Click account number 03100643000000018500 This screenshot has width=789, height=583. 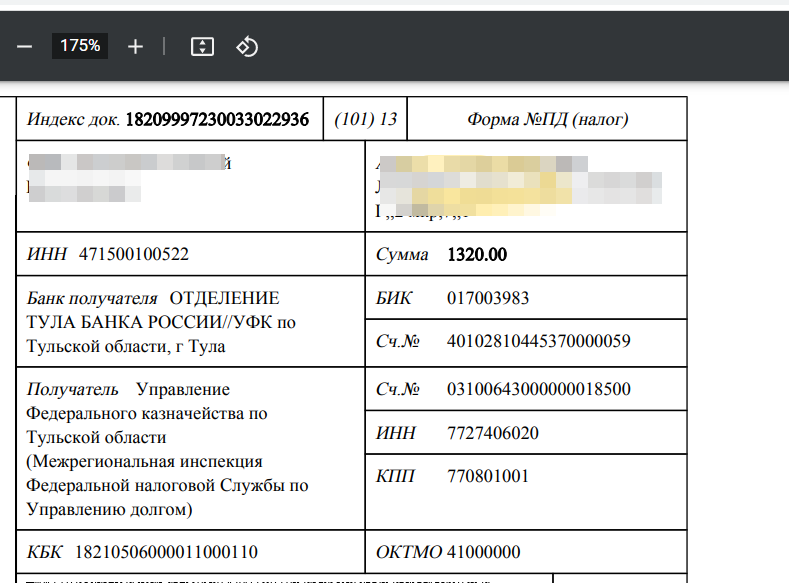coord(539,389)
